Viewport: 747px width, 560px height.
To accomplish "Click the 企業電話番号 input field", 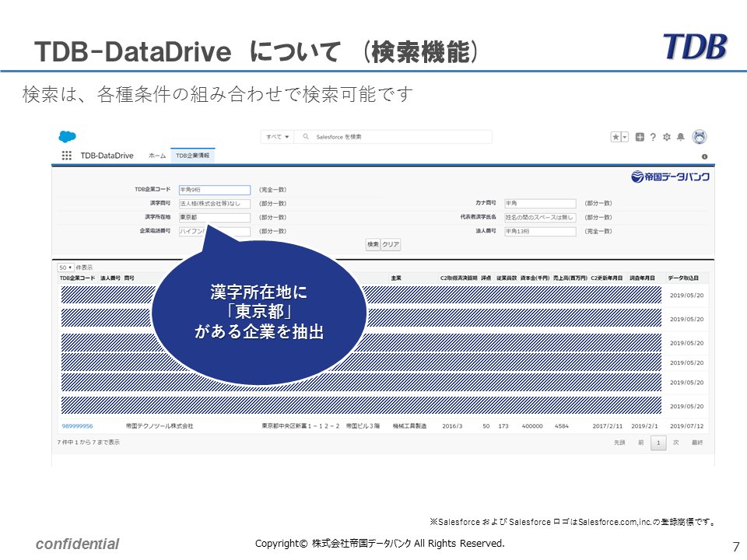I will 215,232.
